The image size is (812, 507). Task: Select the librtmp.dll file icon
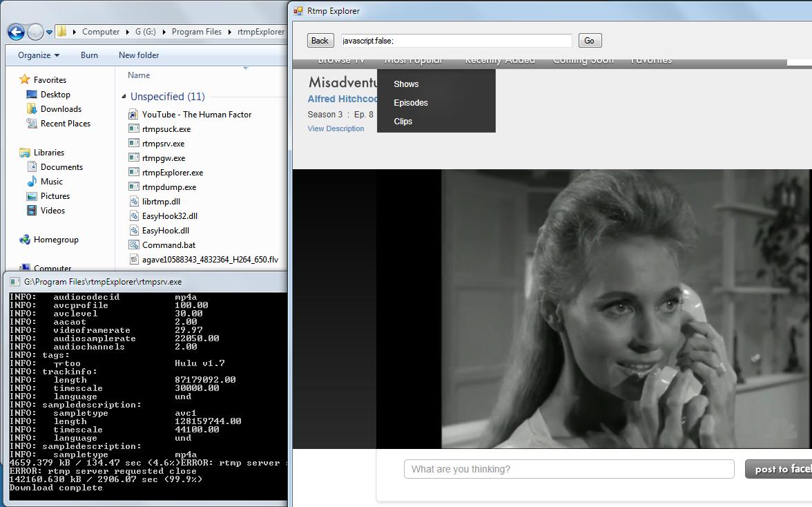[x=134, y=202]
